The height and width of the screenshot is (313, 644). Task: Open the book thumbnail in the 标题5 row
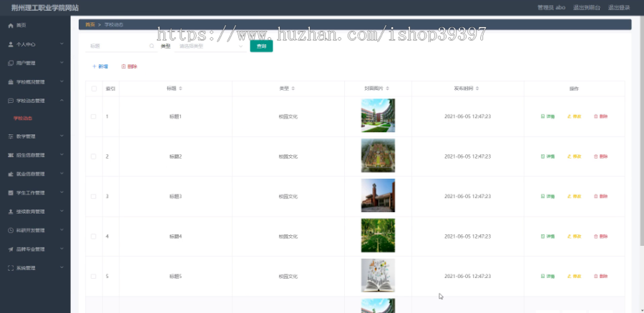(378, 275)
